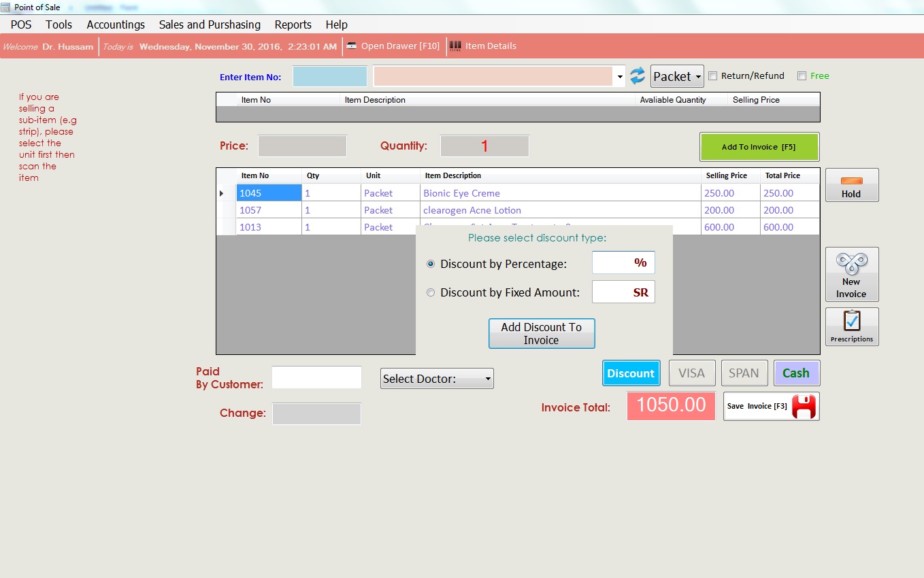Click the Paid By Customer input field
Screen dimensions: 924x578
point(316,377)
